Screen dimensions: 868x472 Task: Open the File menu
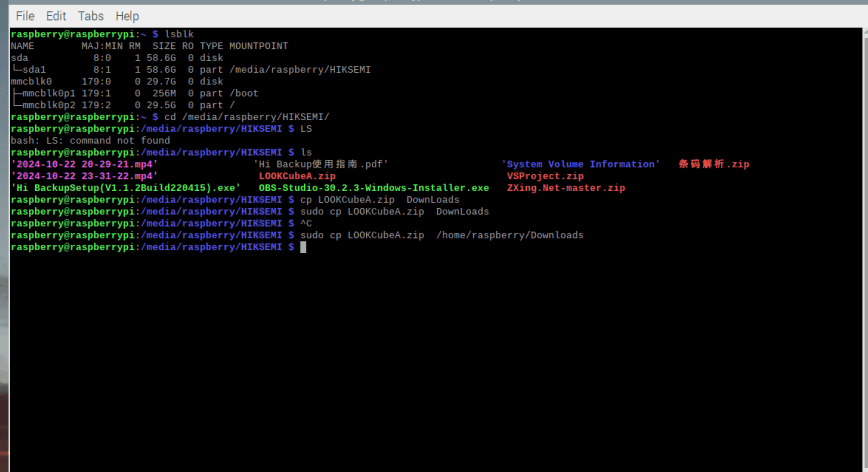[25, 16]
